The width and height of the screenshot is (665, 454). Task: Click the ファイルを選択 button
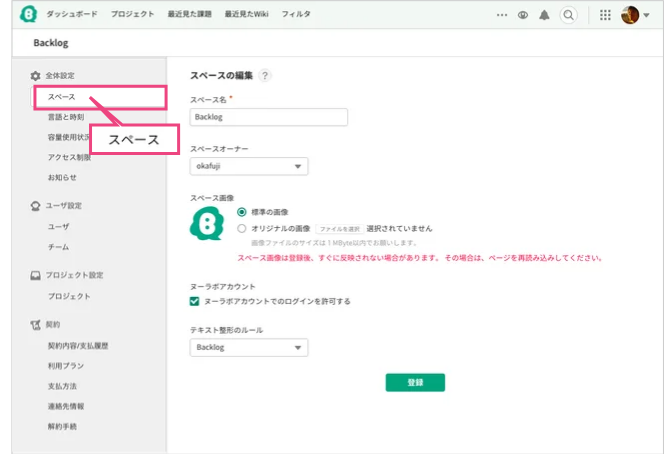(339, 229)
